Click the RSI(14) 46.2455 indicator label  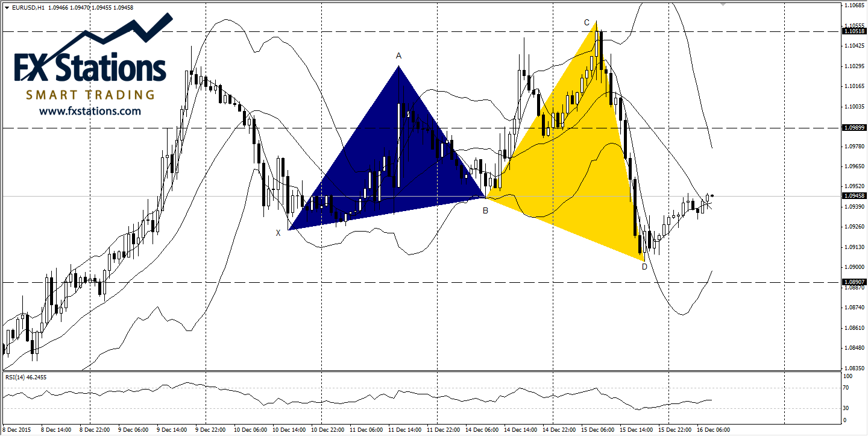pyautogui.click(x=26, y=377)
